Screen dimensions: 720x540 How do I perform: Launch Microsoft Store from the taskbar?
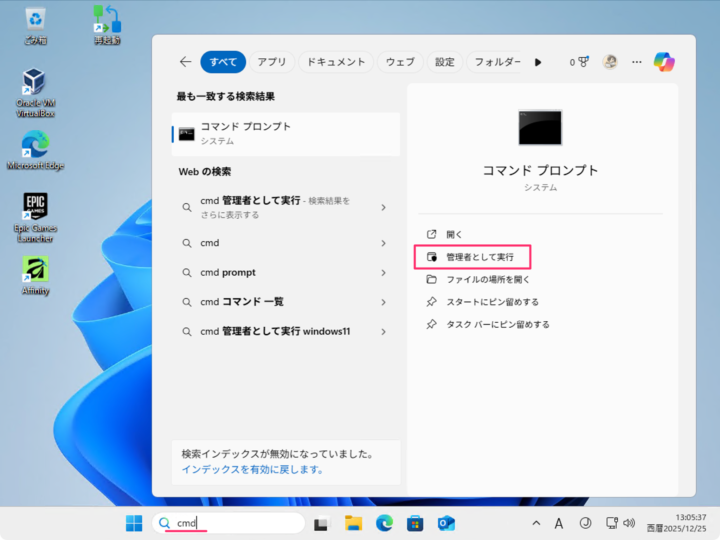415,523
